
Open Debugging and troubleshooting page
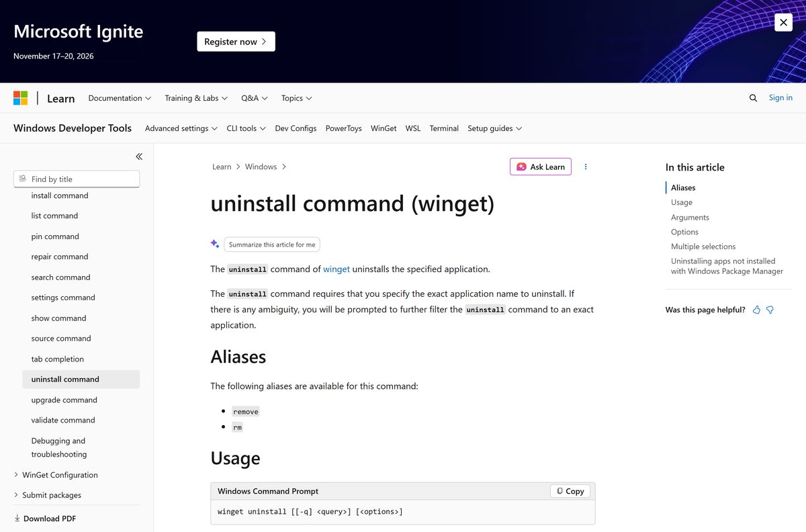tap(59, 447)
